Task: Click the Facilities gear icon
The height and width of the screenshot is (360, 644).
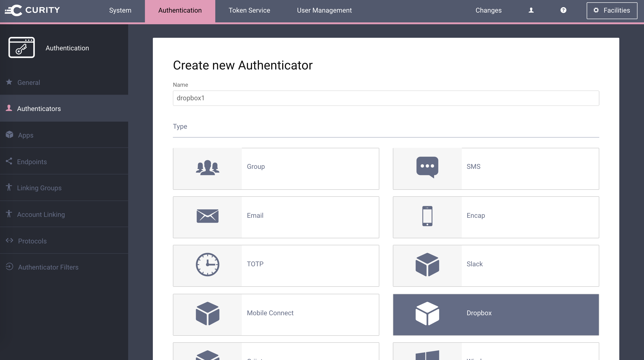Action: click(596, 10)
